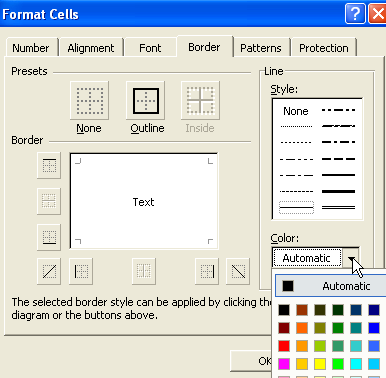
Task: Click the Text border preview diagram
Action: pyautogui.click(x=144, y=201)
